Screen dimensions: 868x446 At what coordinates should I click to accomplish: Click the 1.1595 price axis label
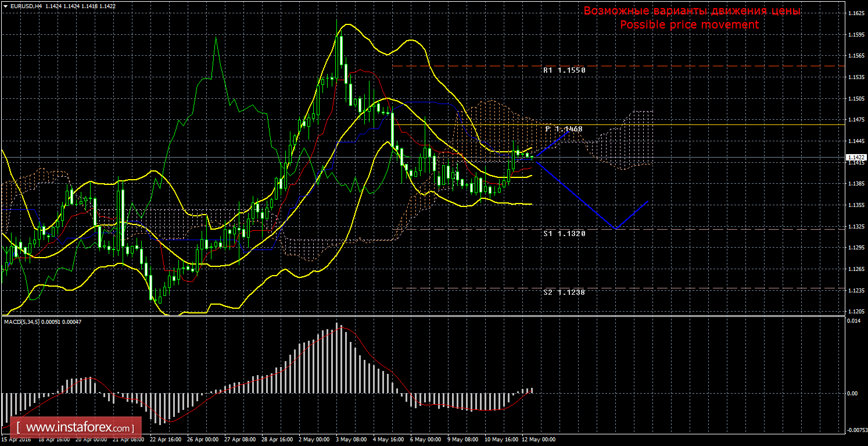(x=855, y=34)
